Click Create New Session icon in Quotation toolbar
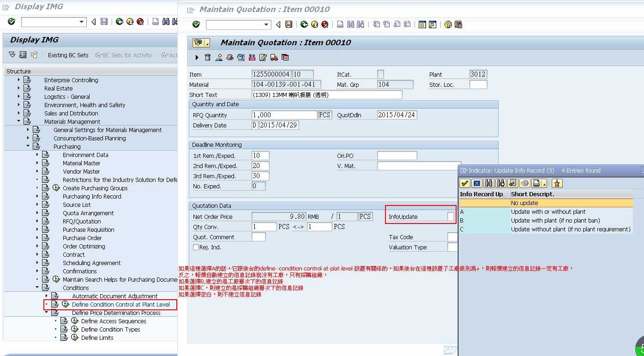 click(422, 24)
